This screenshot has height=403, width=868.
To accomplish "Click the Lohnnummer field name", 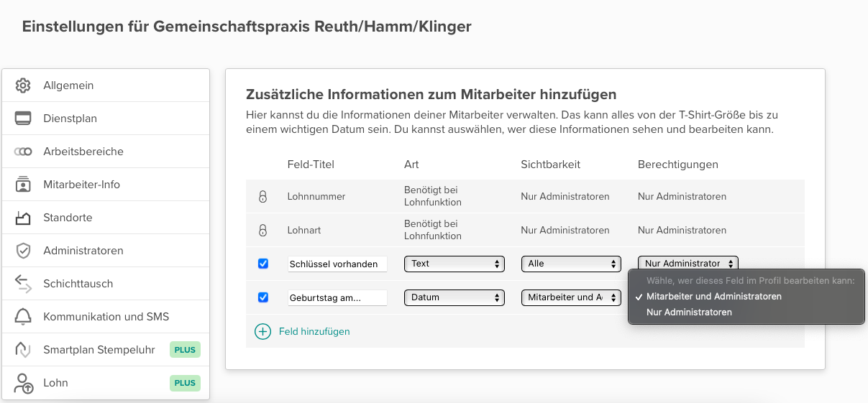I will (x=316, y=196).
